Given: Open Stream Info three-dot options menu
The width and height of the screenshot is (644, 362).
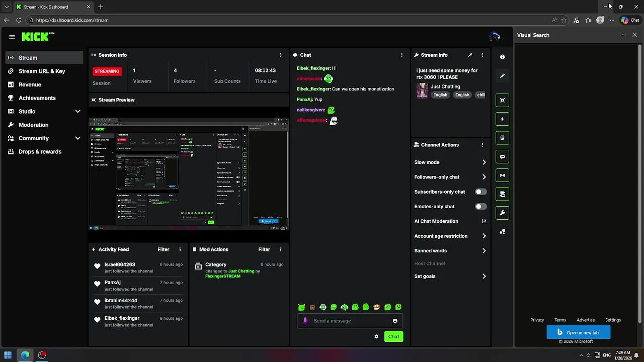Looking at the screenshot, I should point(482,55).
